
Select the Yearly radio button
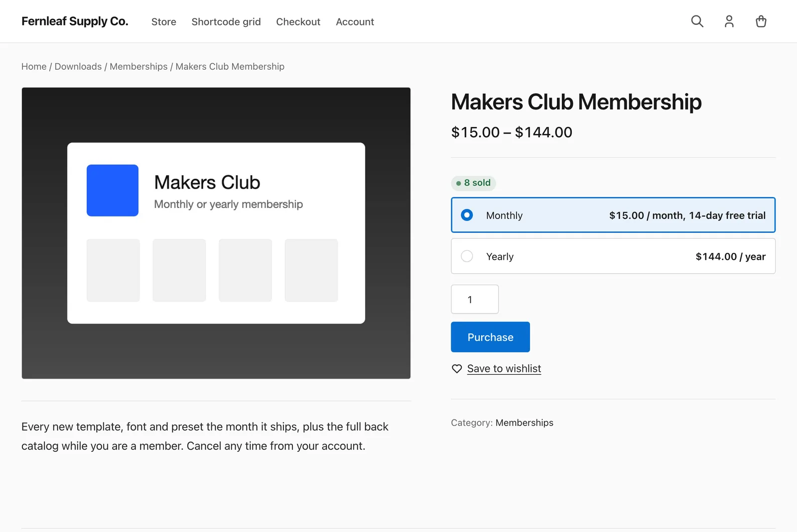click(x=467, y=256)
